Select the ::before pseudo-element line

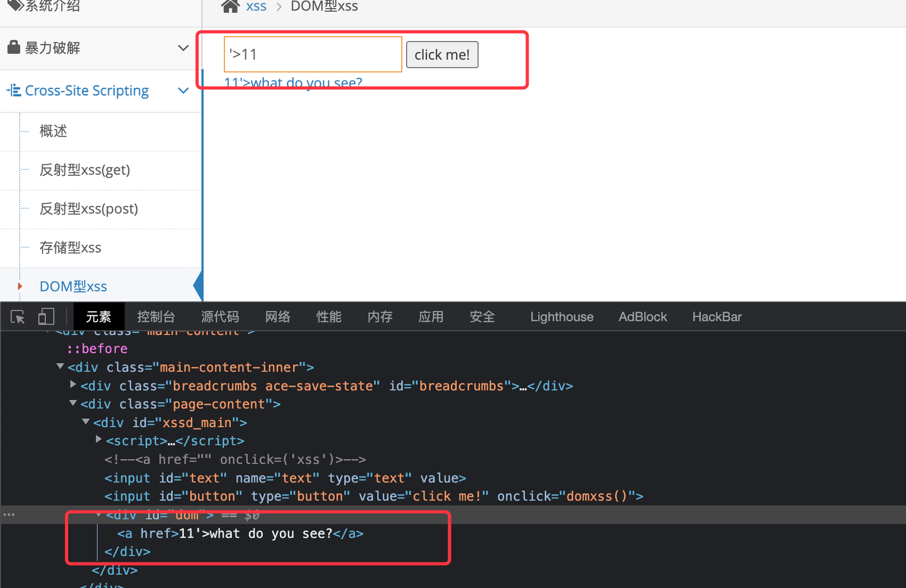pyautogui.click(x=97, y=349)
